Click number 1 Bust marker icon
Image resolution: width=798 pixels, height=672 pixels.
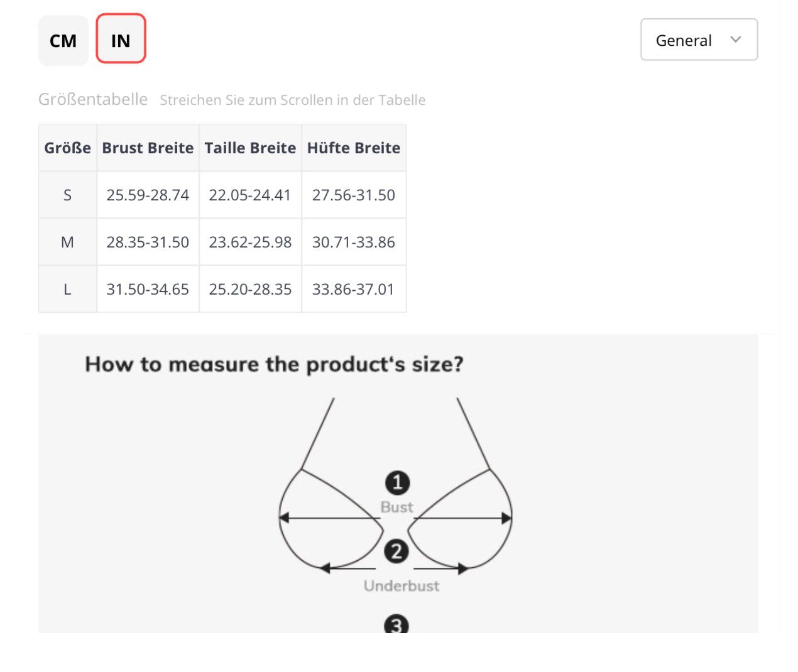pyautogui.click(x=397, y=483)
